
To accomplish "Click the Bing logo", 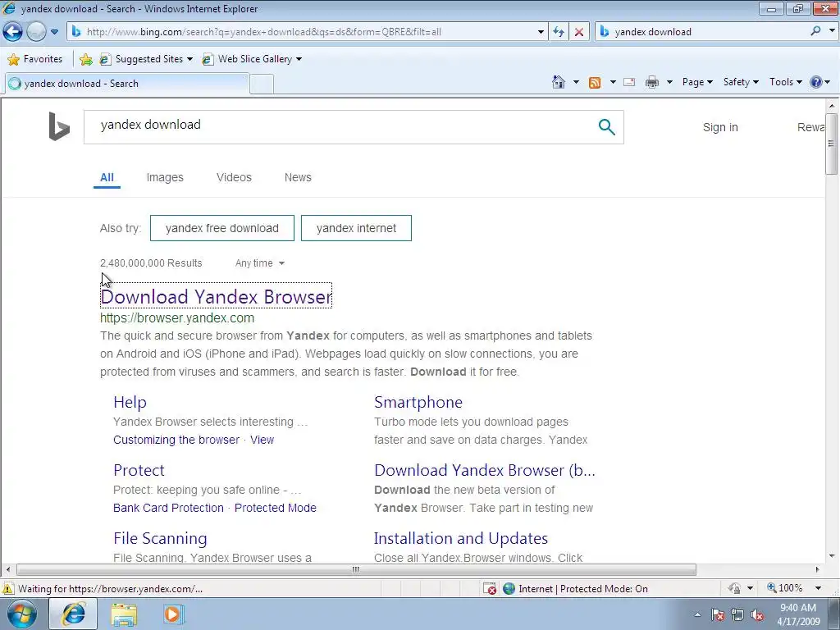I will tap(59, 126).
